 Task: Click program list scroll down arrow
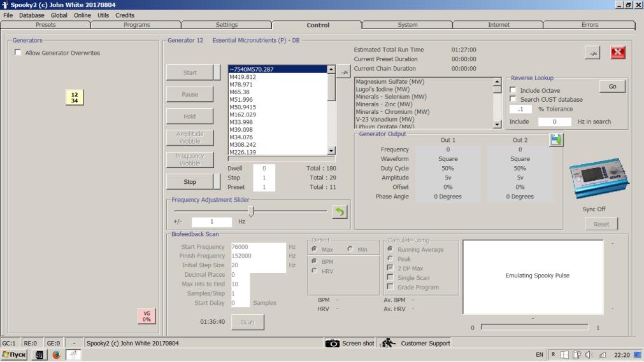click(497, 124)
